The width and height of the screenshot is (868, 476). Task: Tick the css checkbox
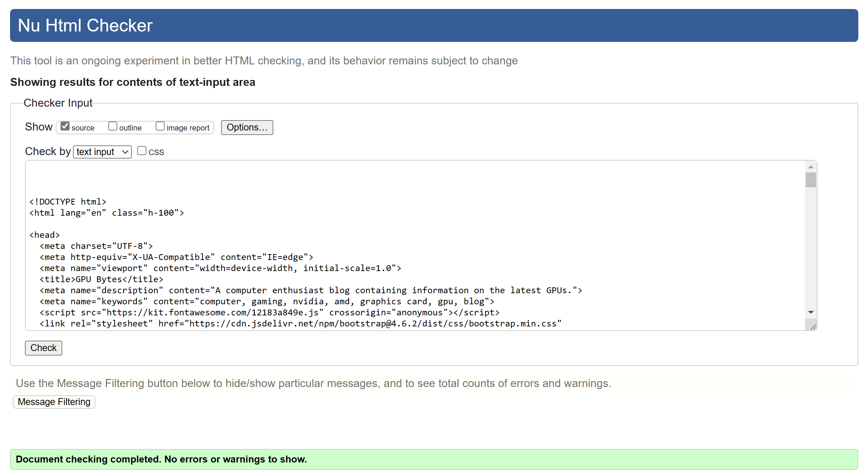pos(141,151)
